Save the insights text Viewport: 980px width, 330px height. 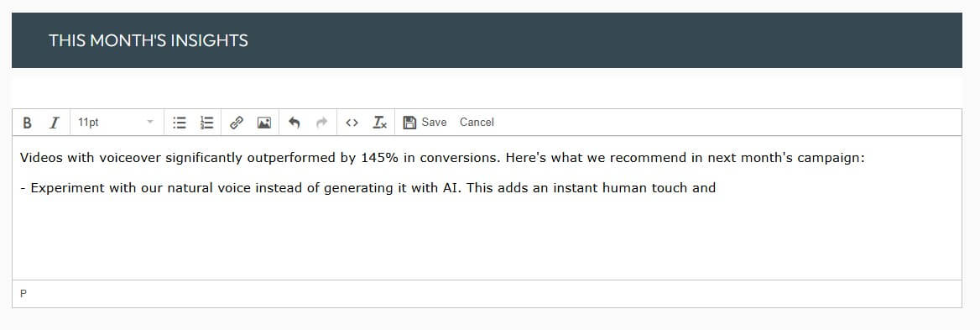point(425,123)
